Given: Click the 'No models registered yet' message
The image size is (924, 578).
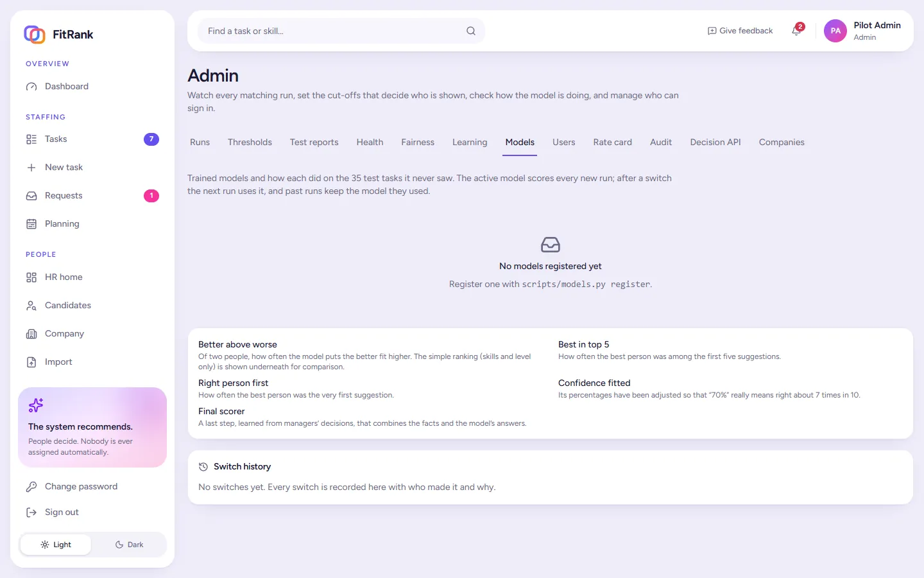Looking at the screenshot, I should [x=551, y=267].
